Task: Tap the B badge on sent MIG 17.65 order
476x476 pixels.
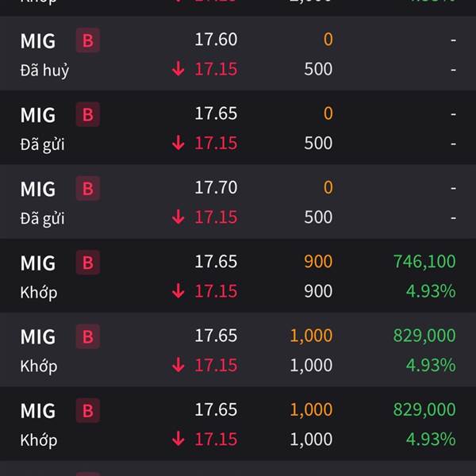Action: click(x=88, y=114)
